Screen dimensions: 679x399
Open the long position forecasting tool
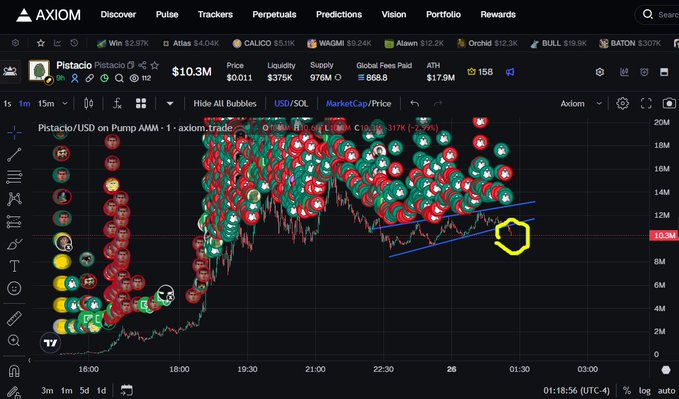point(14,221)
